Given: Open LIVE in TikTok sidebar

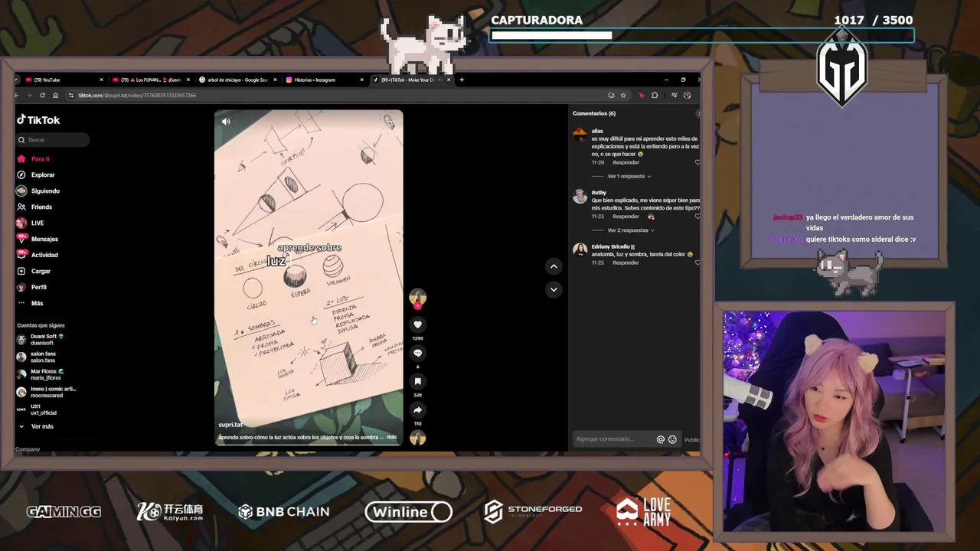Looking at the screenshot, I should [x=31, y=223].
